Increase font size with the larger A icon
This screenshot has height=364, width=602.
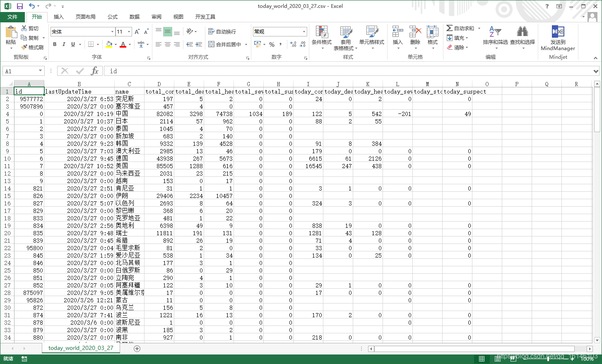click(137, 32)
